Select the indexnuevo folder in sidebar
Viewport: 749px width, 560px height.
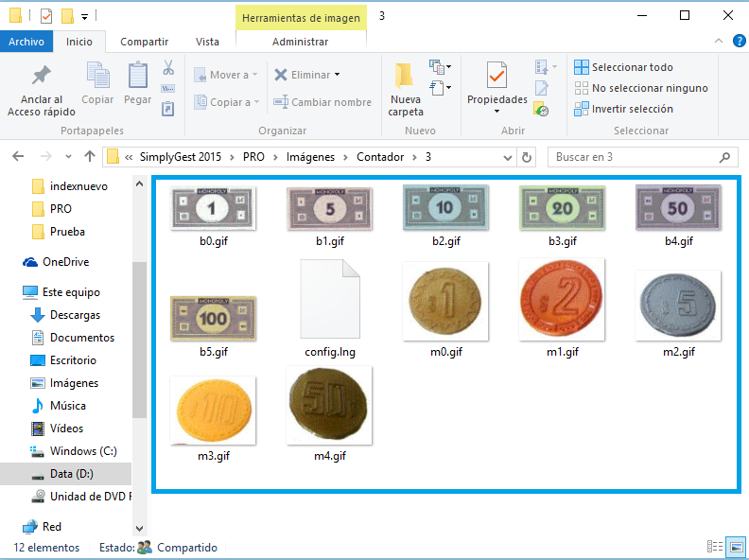(x=70, y=186)
